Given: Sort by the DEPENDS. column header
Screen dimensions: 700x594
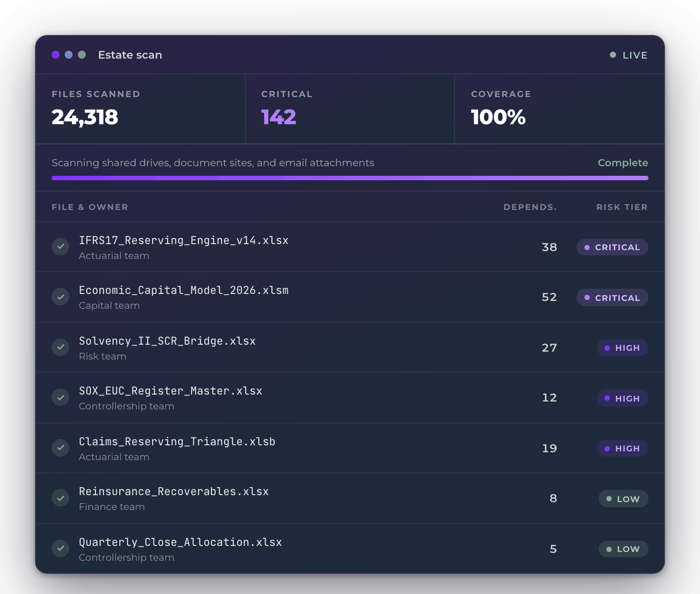Looking at the screenshot, I should (x=530, y=207).
